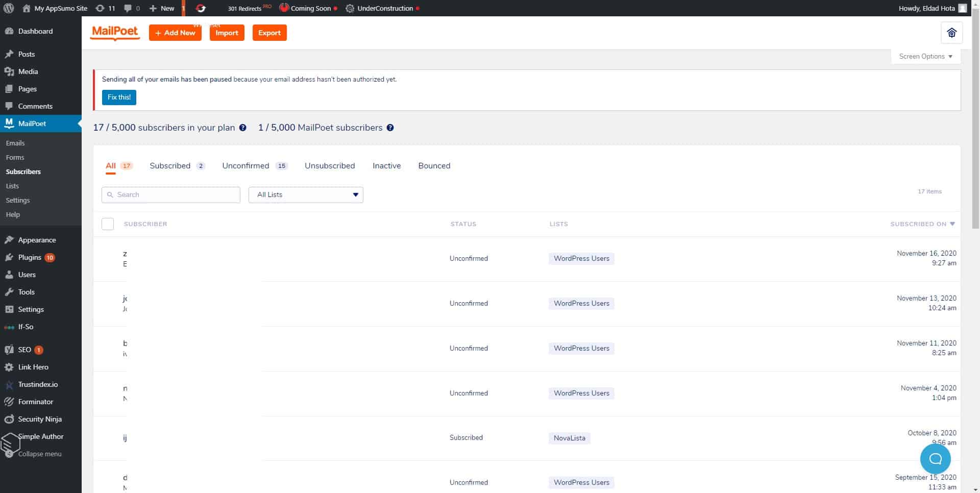Open Forms submenu item
Image resolution: width=980 pixels, height=493 pixels.
15,158
